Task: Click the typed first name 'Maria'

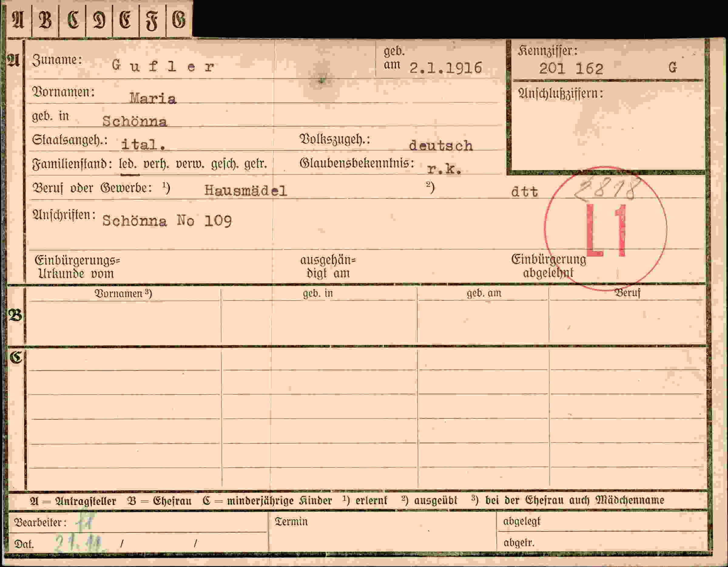Action: click(153, 99)
